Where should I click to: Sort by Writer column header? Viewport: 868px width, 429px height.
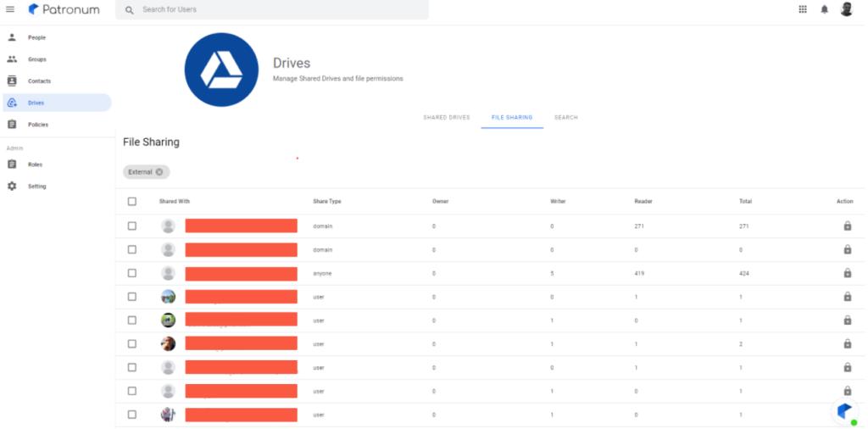point(558,202)
